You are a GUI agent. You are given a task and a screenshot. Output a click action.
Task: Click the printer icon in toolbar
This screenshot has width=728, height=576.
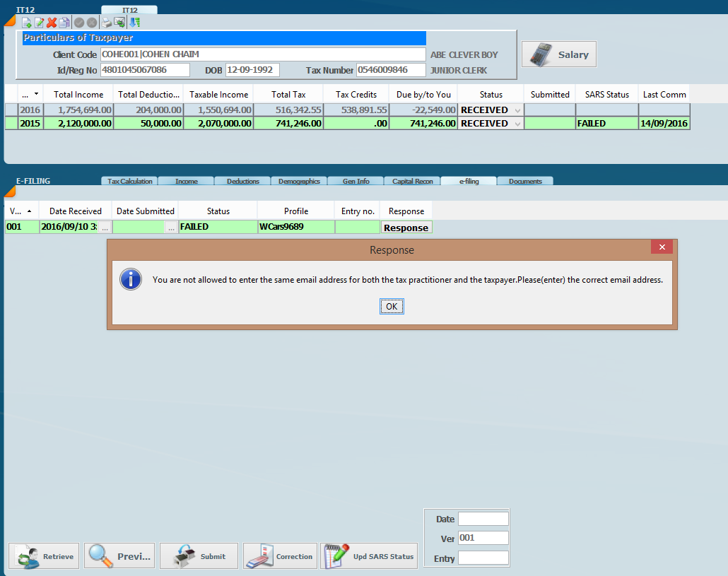point(106,23)
